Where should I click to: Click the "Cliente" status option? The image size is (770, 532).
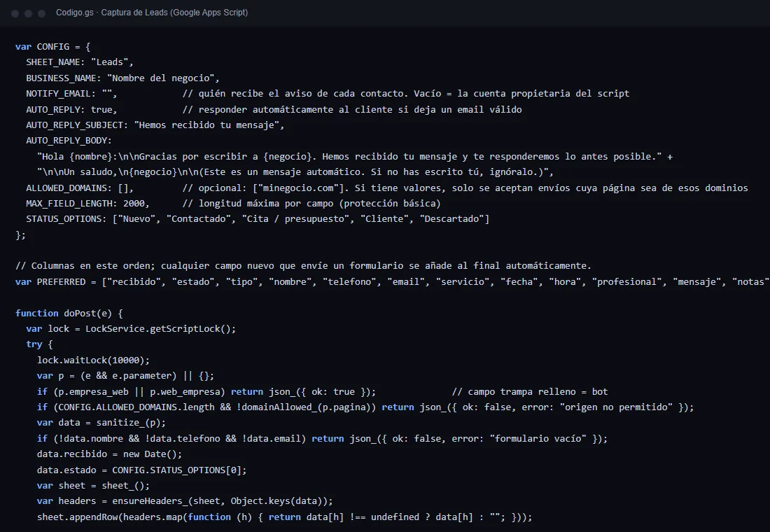pyautogui.click(x=385, y=218)
